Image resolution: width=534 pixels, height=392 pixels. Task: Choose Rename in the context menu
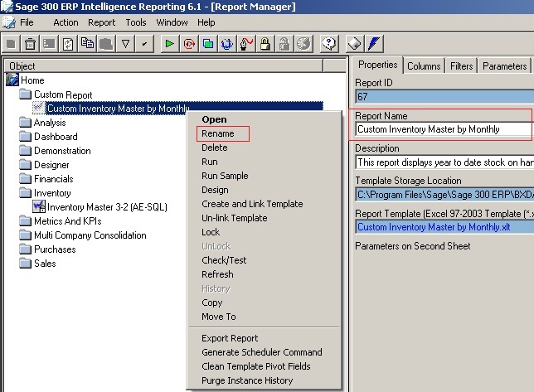pos(217,133)
